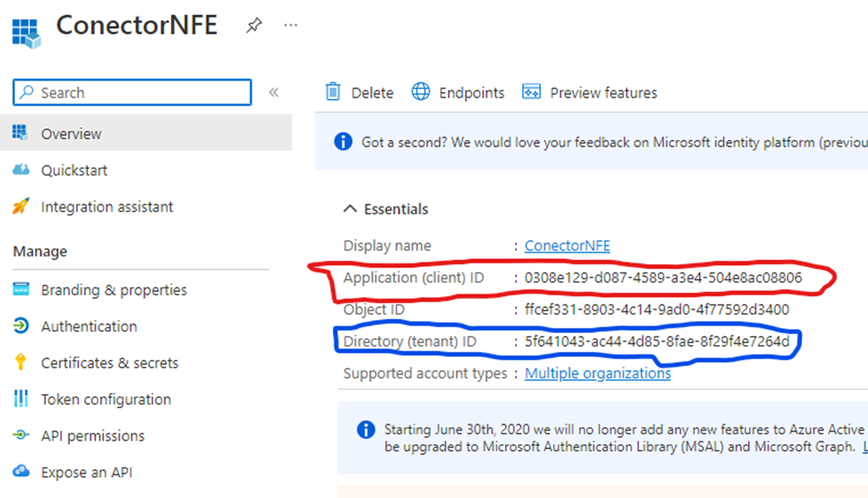Open Expose an API
This screenshot has width=868, height=498.
[87, 473]
